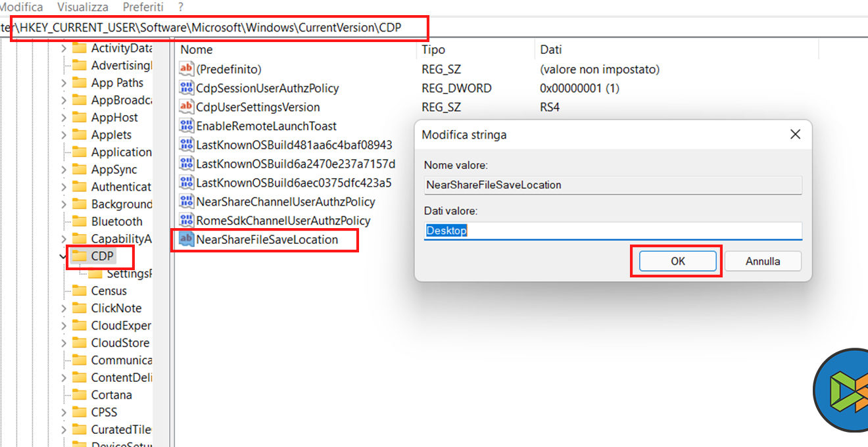The height and width of the screenshot is (447, 868).
Task: Select the AppHost tree item
Action: (x=114, y=118)
